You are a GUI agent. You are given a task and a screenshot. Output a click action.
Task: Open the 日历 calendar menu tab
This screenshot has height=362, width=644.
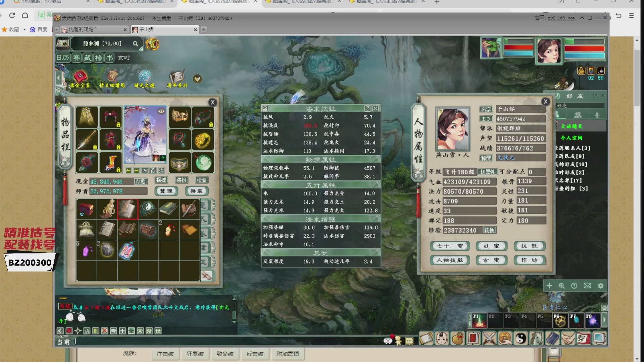pyautogui.click(x=63, y=58)
